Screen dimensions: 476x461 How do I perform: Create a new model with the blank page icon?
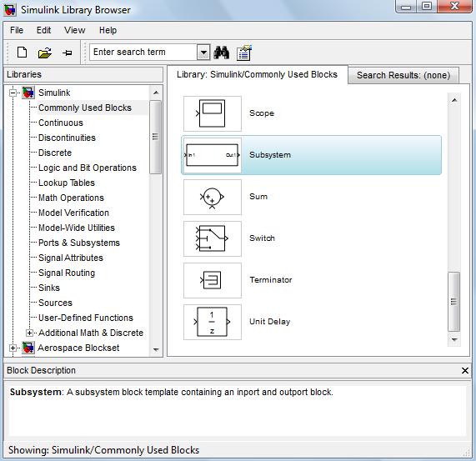click(22, 53)
